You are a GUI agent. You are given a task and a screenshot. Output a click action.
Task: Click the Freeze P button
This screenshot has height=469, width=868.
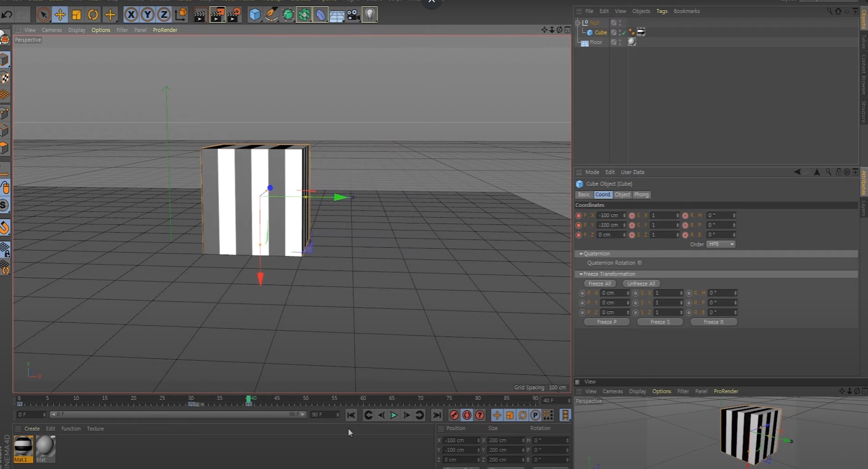(607, 322)
